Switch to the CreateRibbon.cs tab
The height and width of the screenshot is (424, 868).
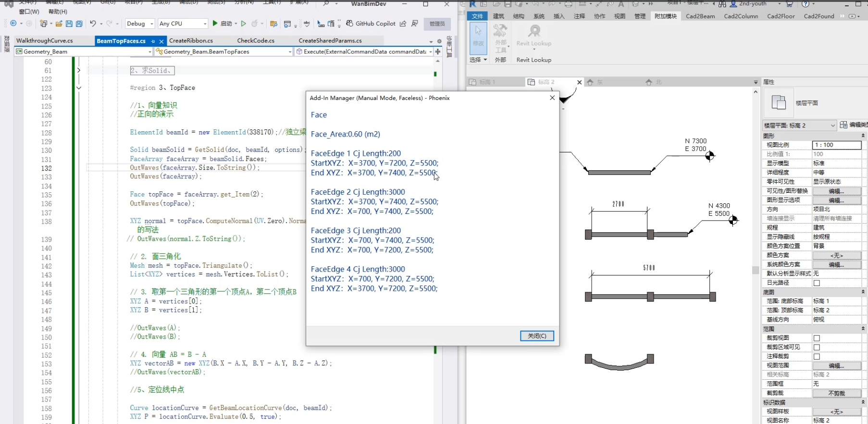click(191, 41)
